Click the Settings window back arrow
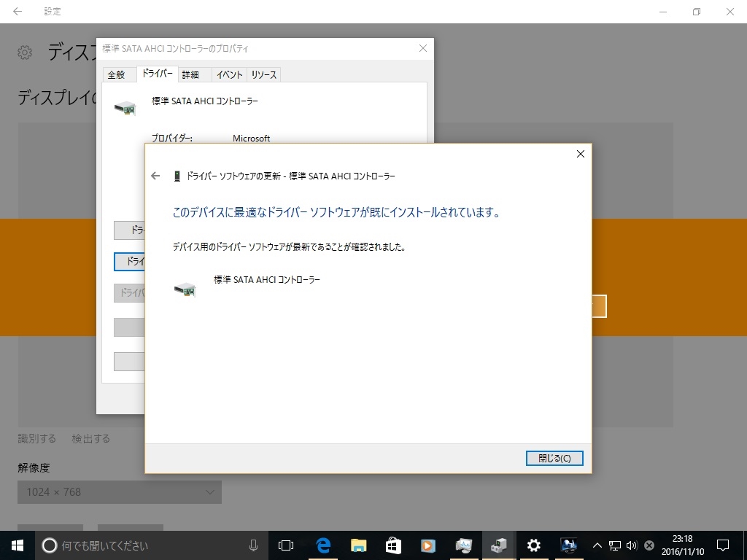The image size is (747, 560). coord(18,12)
